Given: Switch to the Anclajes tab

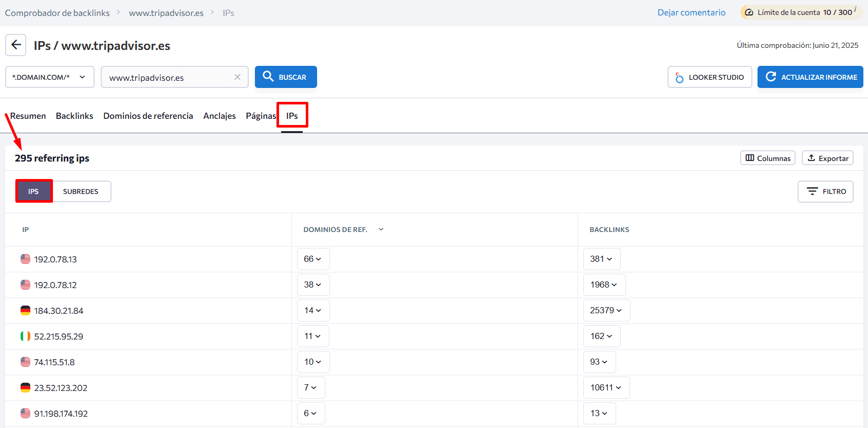Looking at the screenshot, I should (x=219, y=116).
